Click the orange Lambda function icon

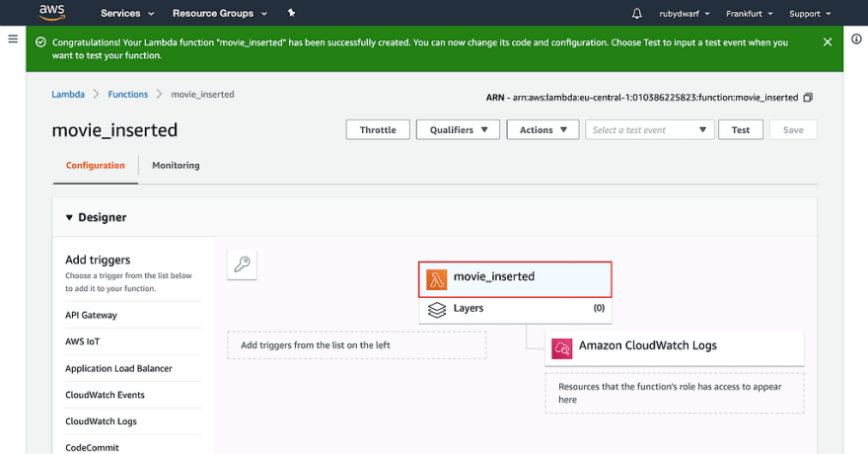(437, 279)
